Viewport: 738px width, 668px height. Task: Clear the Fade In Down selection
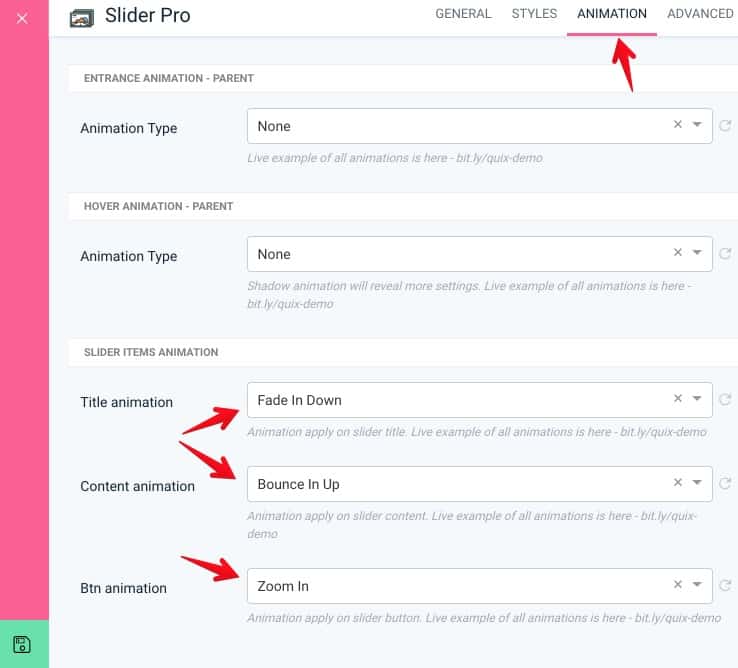point(678,398)
